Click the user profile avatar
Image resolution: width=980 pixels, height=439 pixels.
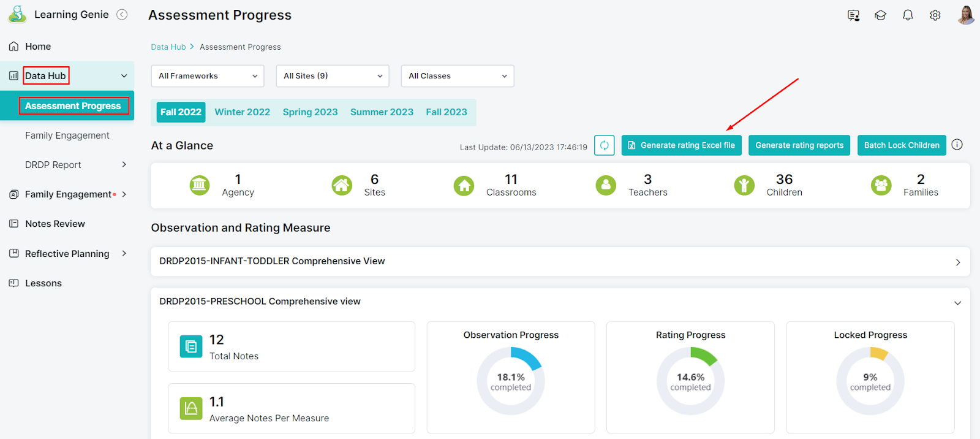[x=966, y=15]
